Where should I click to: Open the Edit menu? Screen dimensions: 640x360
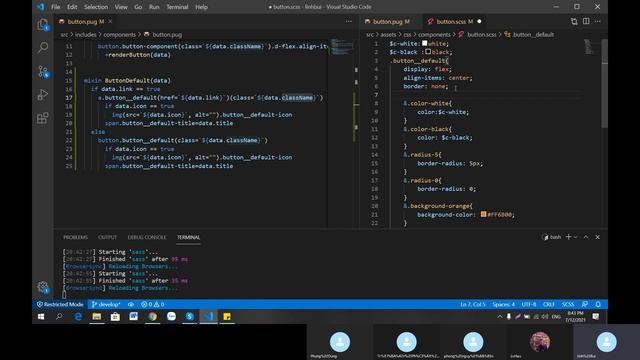[72, 7]
